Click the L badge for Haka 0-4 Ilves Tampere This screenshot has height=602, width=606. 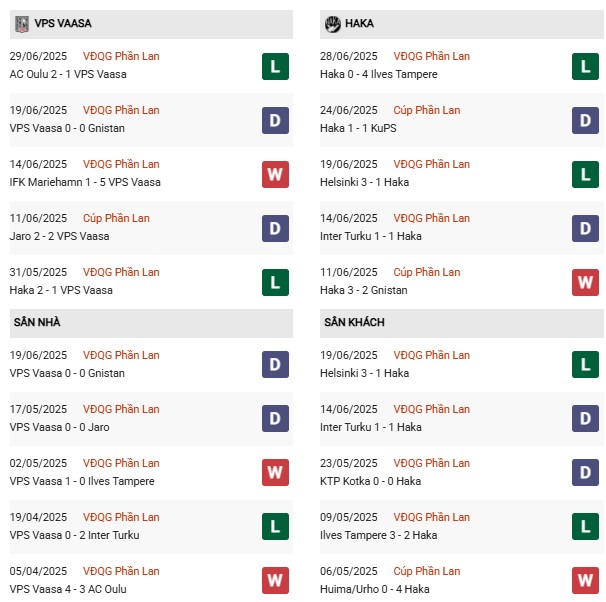[585, 66]
